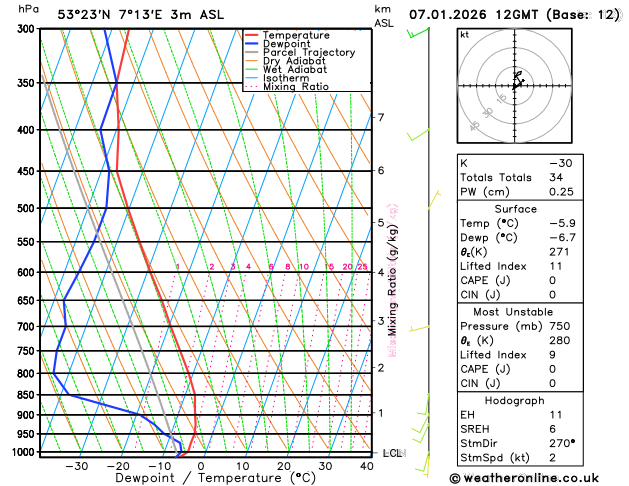Image resolution: width=629 pixels, height=486 pixels.
Task: Select the Dry Adiabat legend label
Action: point(294,61)
